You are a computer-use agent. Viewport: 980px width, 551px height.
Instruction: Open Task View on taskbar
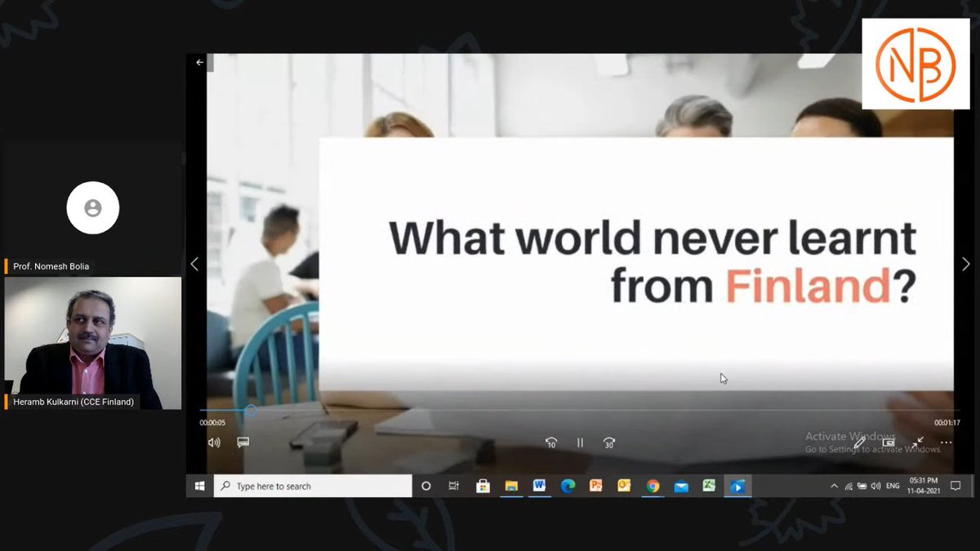pyautogui.click(x=454, y=486)
